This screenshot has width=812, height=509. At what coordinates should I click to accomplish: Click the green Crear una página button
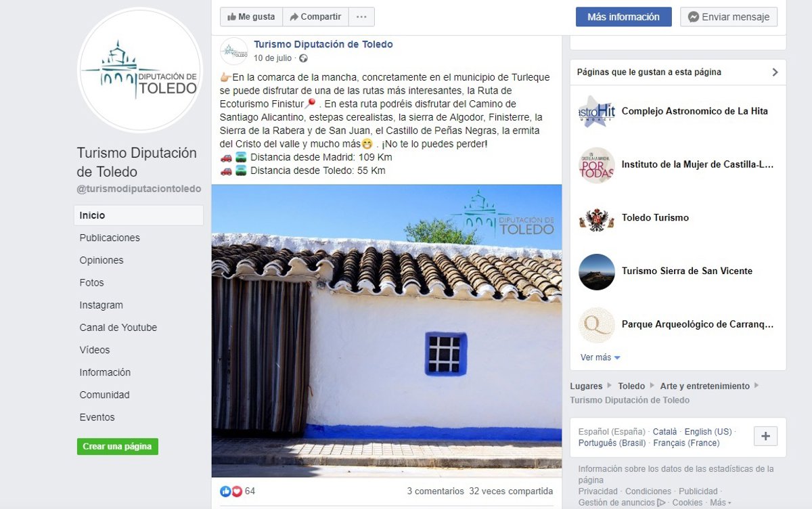(x=117, y=447)
